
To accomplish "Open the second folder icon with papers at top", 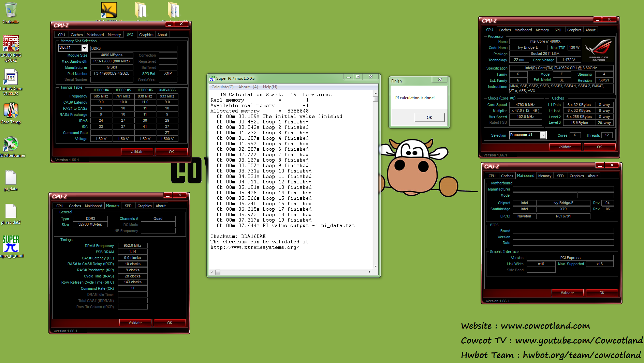I will pyautogui.click(x=174, y=10).
